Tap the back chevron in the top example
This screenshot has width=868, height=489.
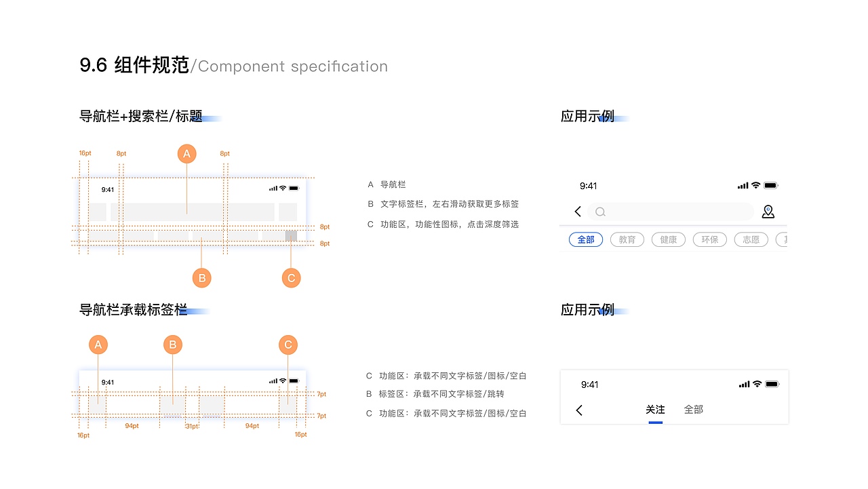577,212
